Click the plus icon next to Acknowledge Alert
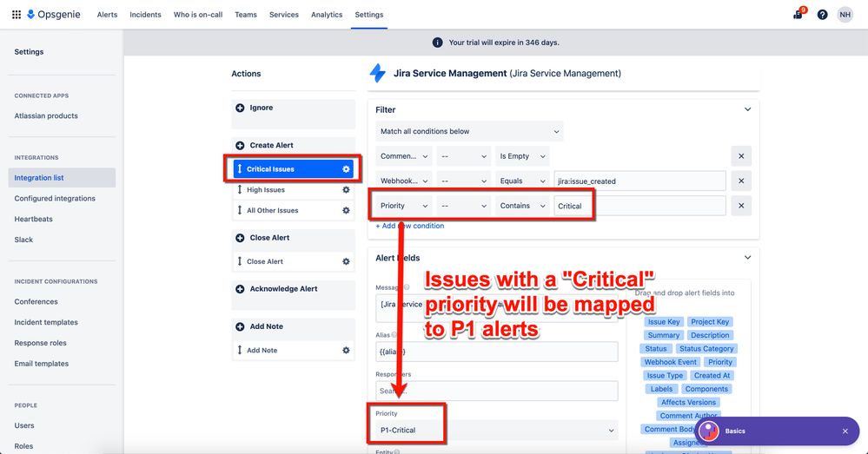 tap(240, 289)
